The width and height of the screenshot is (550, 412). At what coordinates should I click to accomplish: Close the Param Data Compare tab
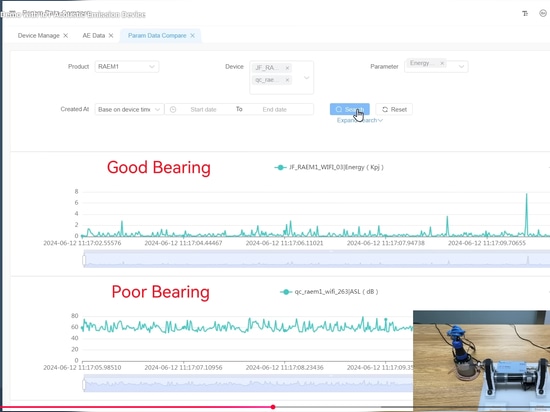pos(192,36)
